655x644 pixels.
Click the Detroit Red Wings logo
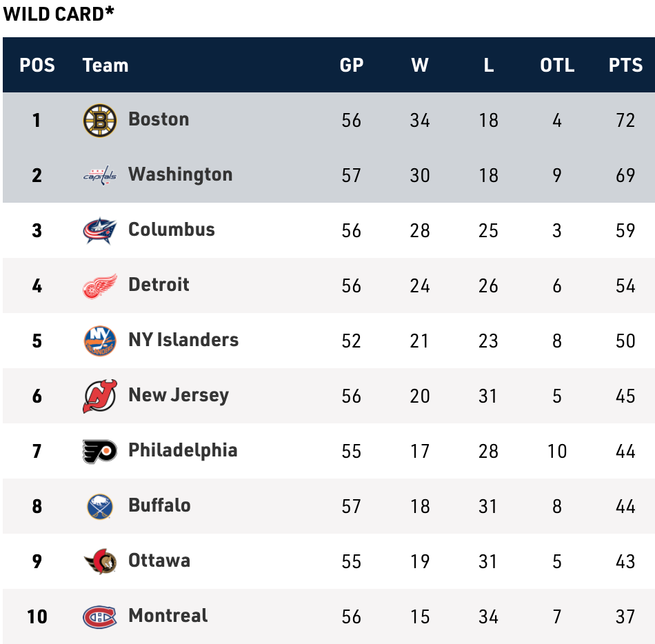tap(100, 285)
